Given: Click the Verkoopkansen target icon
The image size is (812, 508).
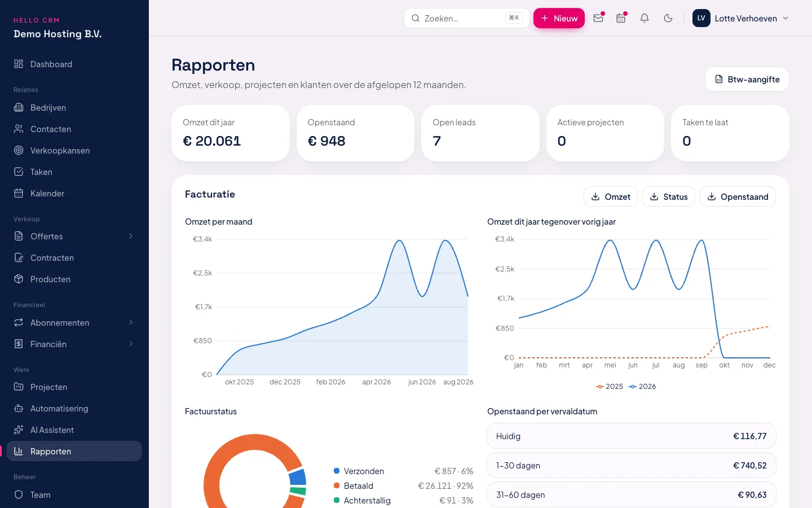Looking at the screenshot, I should pos(19,150).
